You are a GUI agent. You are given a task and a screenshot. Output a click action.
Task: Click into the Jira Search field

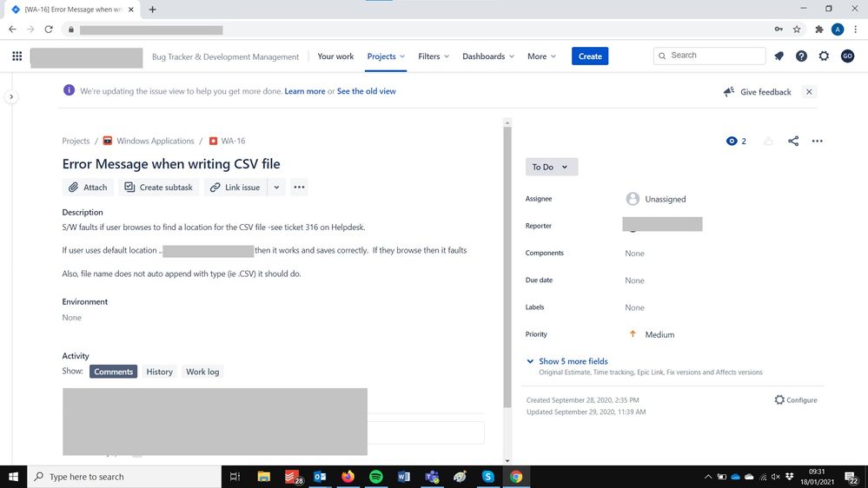tap(710, 56)
